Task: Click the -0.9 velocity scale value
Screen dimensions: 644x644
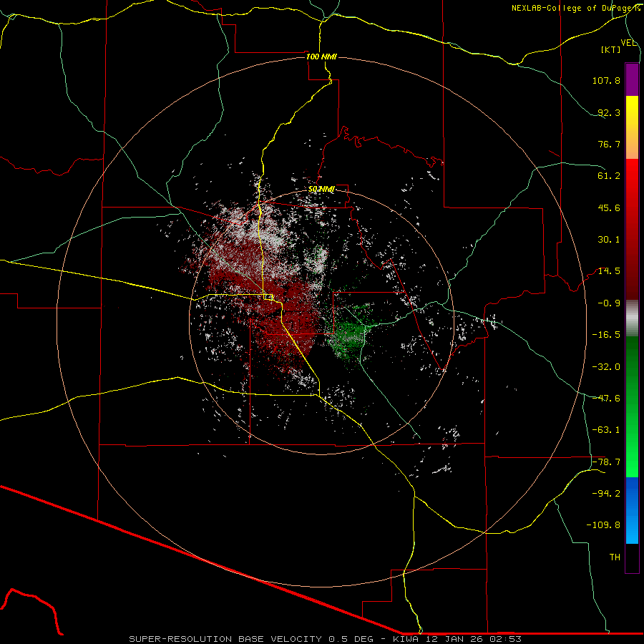Action: click(609, 303)
